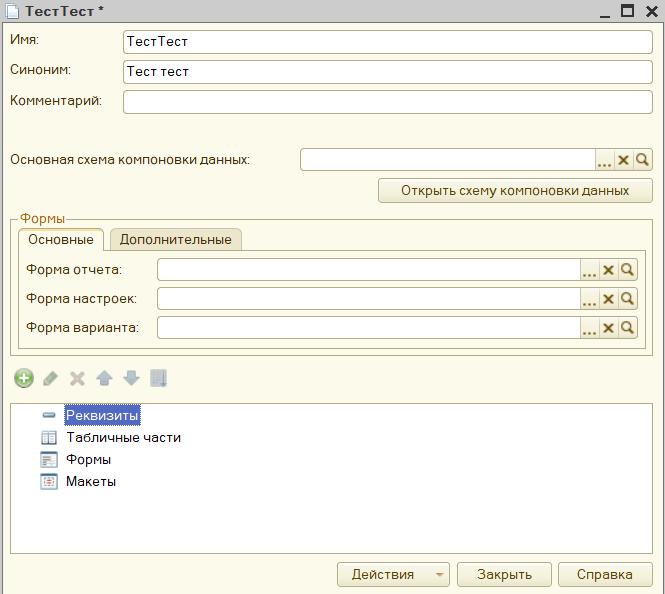Image resolution: width=665 pixels, height=594 pixels.
Task: Click the Табличные части table icon
Action: [x=49, y=438]
